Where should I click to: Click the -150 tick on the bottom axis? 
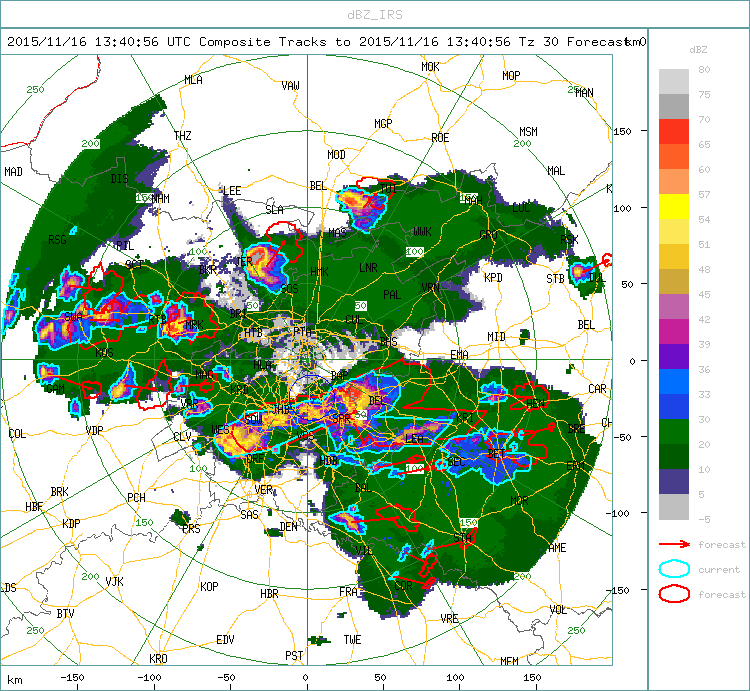[73, 678]
